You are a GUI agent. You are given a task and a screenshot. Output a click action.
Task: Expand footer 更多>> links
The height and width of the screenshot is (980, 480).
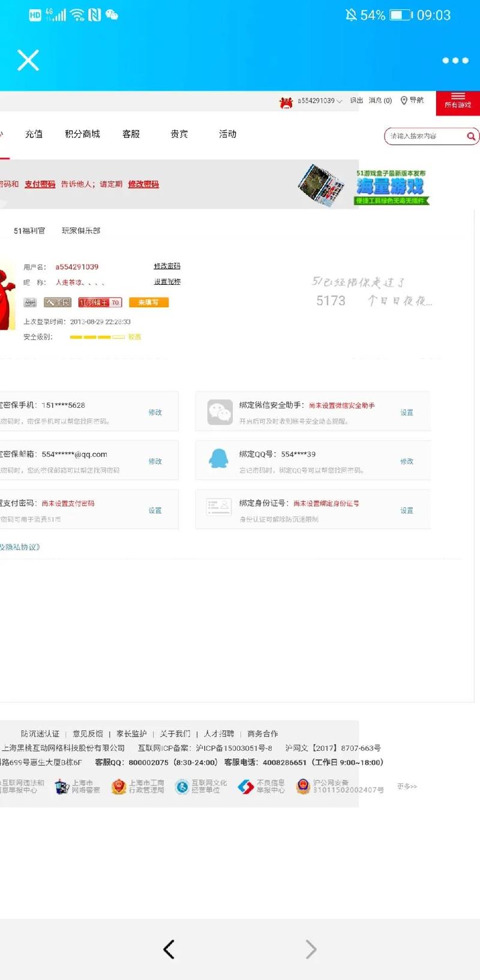(x=407, y=786)
